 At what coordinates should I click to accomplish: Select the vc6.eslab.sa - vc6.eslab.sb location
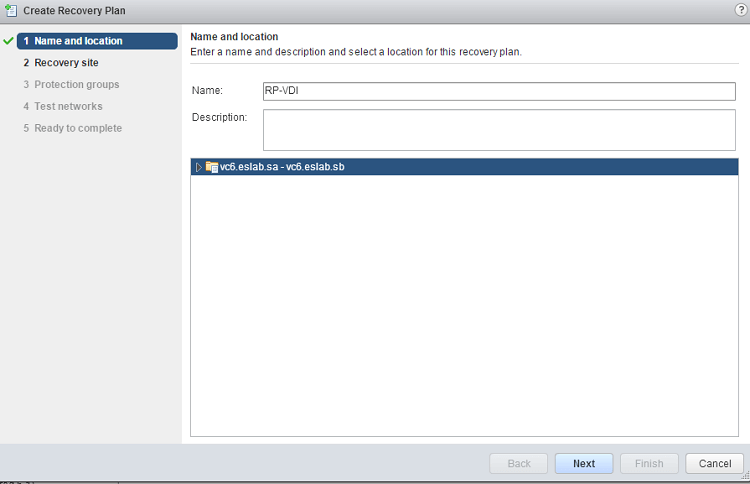[x=282, y=167]
